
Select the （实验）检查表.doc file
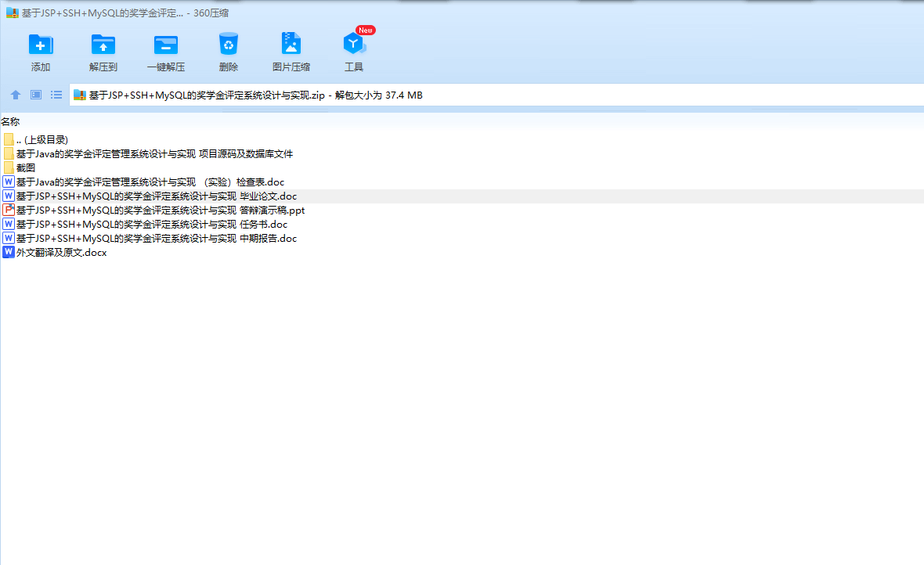(150, 182)
